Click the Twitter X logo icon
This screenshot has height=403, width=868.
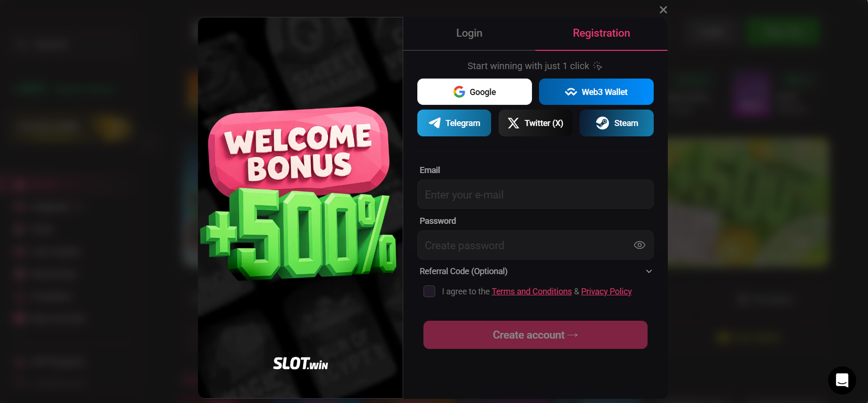point(513,123)
